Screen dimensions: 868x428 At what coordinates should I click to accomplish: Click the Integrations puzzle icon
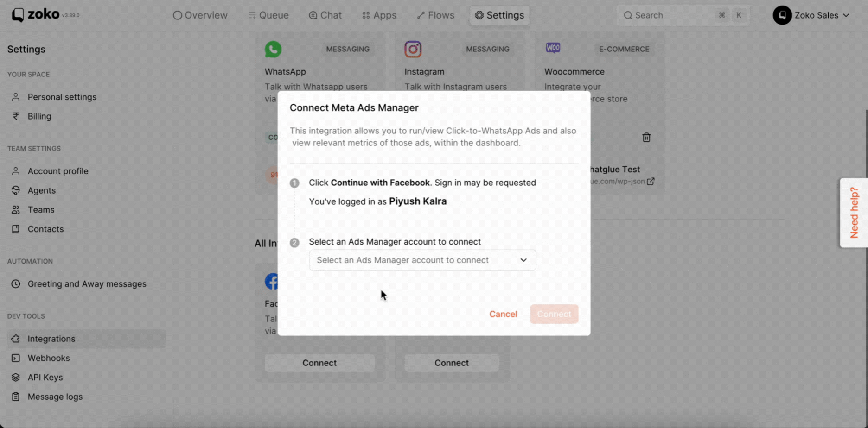pyautogui.click(x=16, y=339)
